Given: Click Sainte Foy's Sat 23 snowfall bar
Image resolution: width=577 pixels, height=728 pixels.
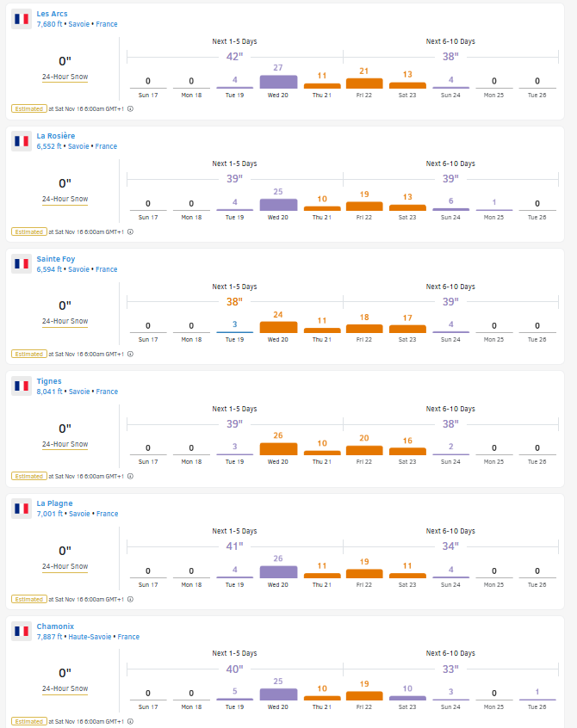Looking at the screenshot, I should click(x=407, y=329).
